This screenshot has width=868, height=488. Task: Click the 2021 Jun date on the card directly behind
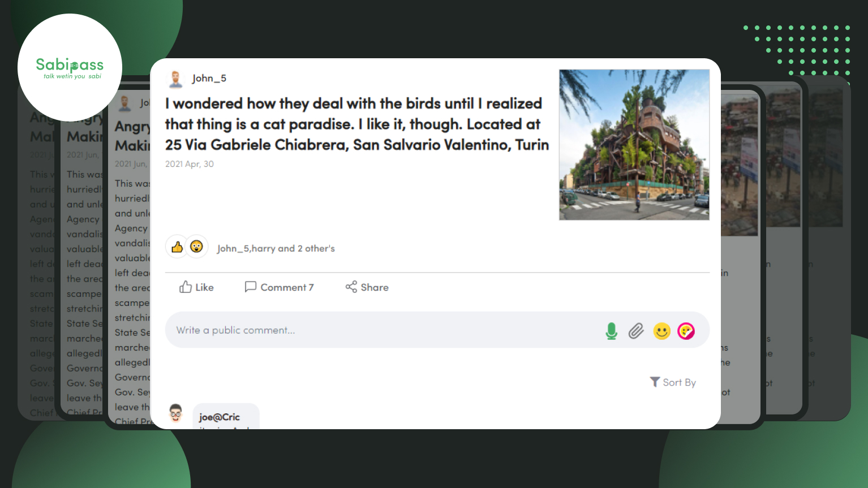coord(131,164)
